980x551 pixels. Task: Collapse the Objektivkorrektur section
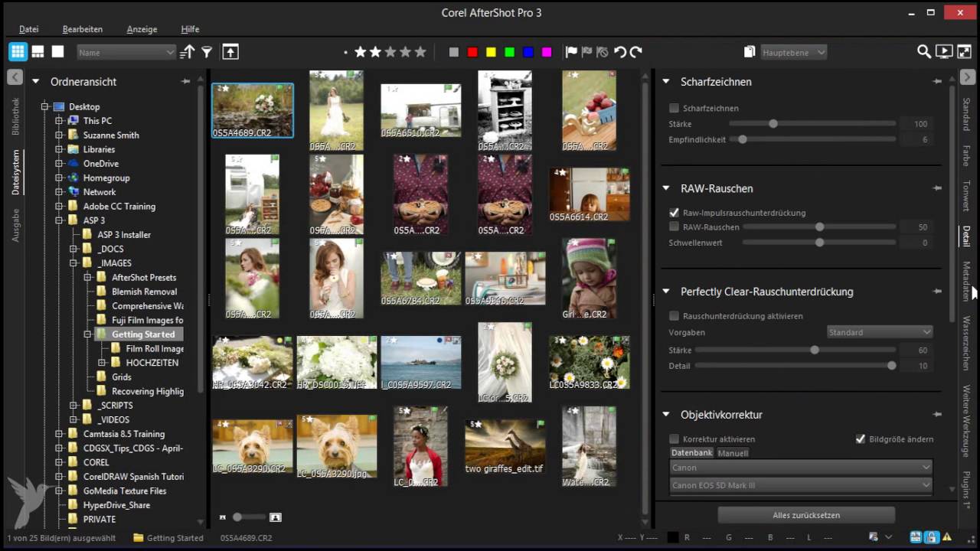click(x=665, y=415)
